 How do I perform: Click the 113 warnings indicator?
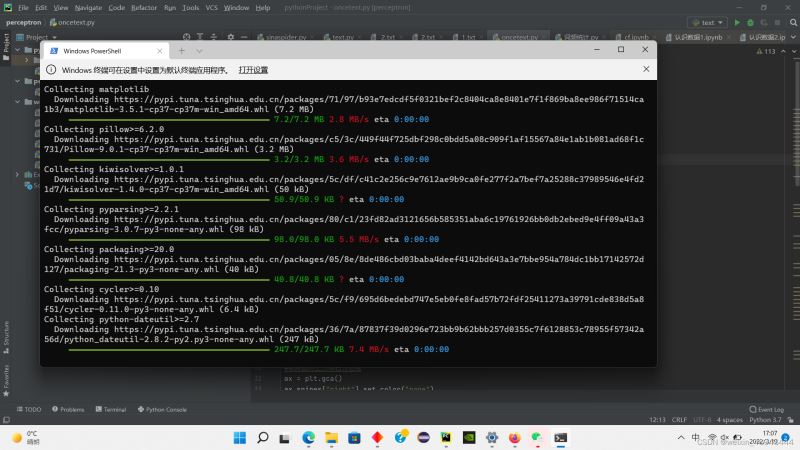pyautogui.click(x=766, y=52)
